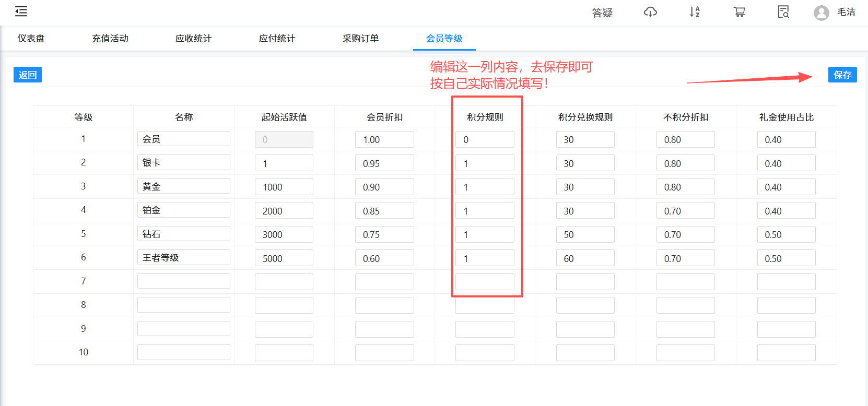Image resolution: width=868 pixels, height=406 pixels.
Task: Click the empty name field in row 10
Action: [184, 352]
